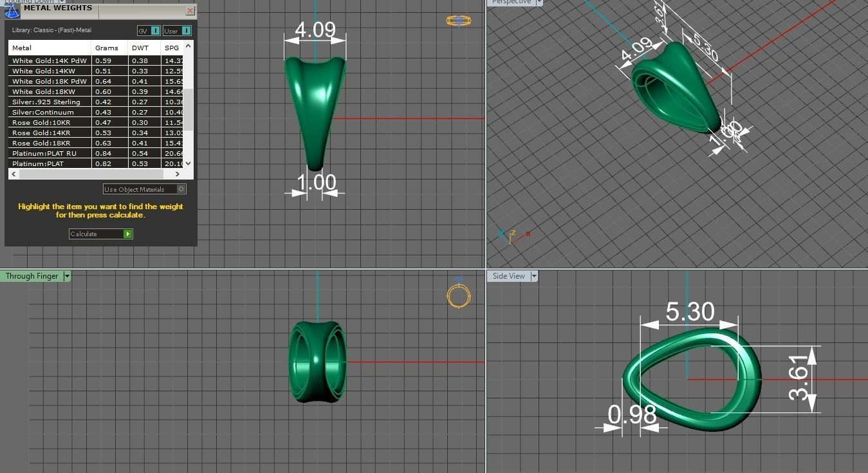Click the table scroll down arrow
868x473 pixels.
point(189,163)
